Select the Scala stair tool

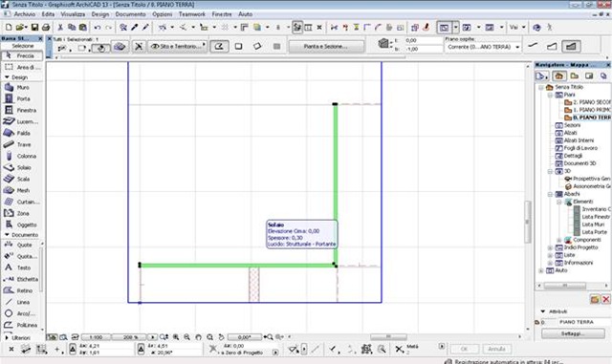coord(22,179)
